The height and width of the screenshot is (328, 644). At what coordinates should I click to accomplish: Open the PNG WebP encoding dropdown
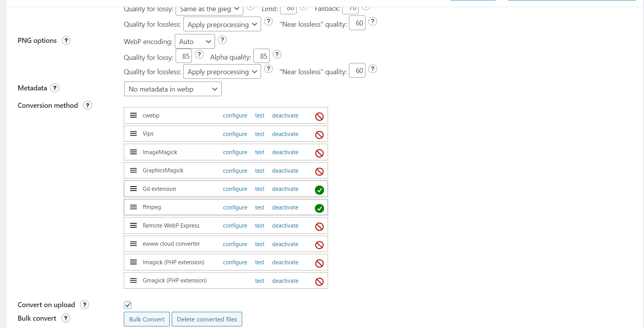(195, 42)
